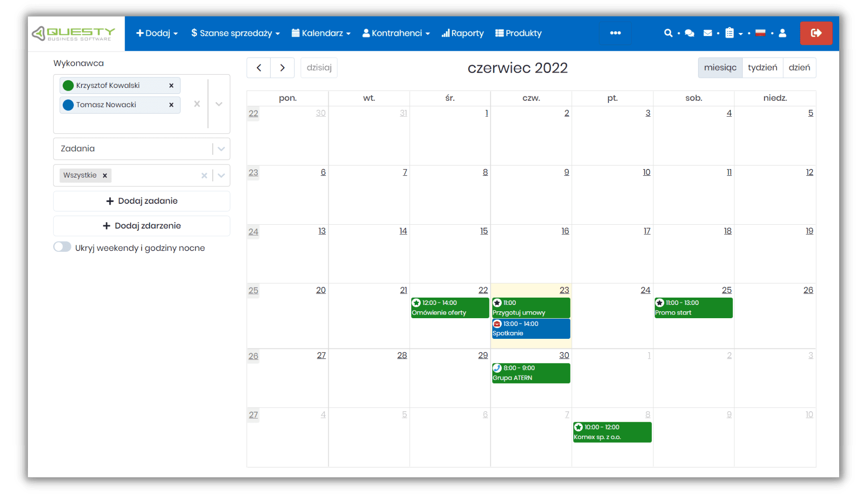Open week number 25 link
Image resolution: width=868 pixels, height=494 pixels.
(253, 291)
